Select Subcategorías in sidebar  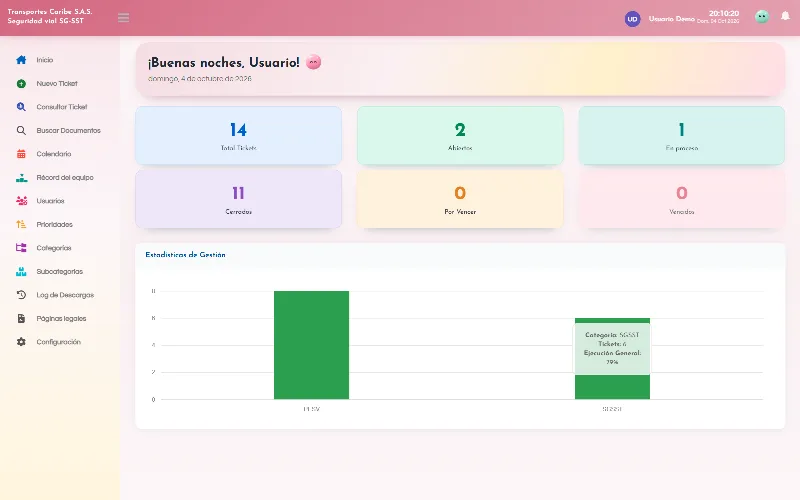(x=60, y=271)
